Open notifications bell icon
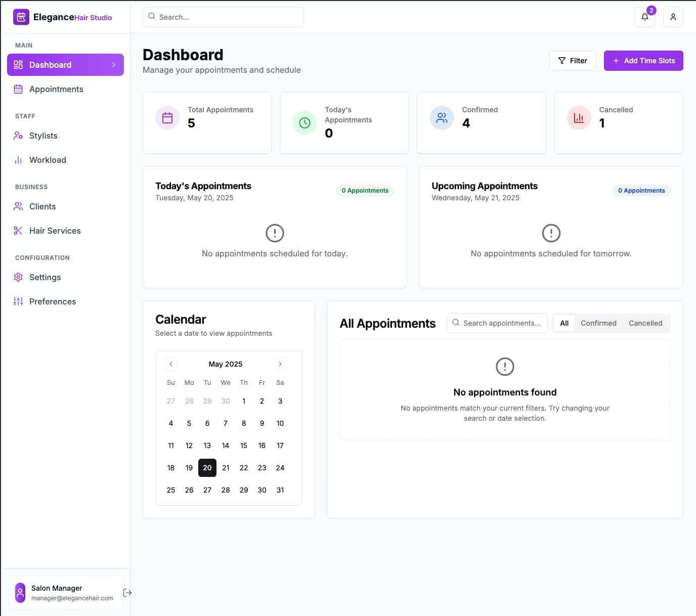This screenshot has height=616, width=696. click(645, 17)
